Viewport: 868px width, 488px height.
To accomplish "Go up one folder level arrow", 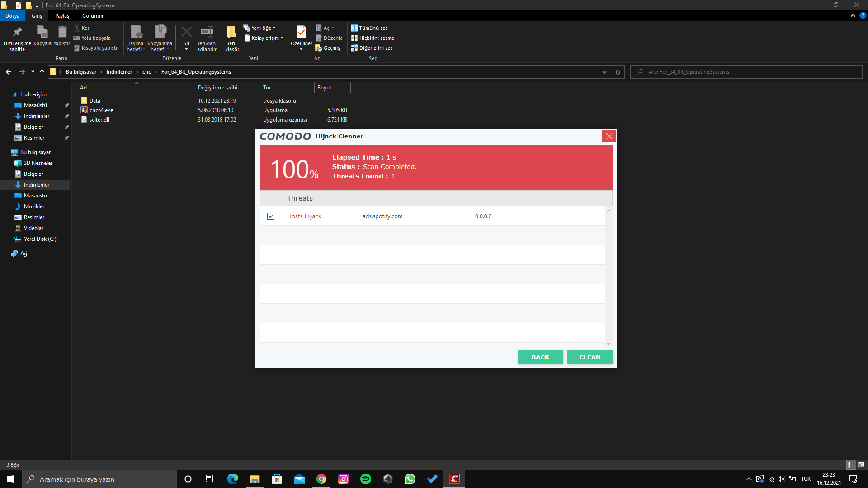I will (42, 72).
